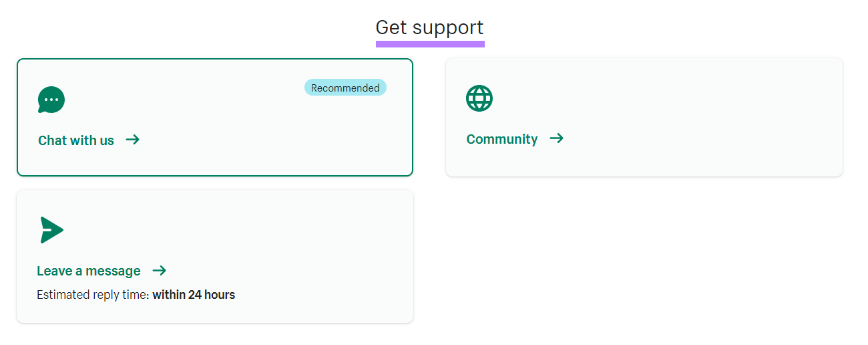The height and width of the screenshot is (345, 868).
Task: Click blank area right of the paper plane icon
Action: 200,230
